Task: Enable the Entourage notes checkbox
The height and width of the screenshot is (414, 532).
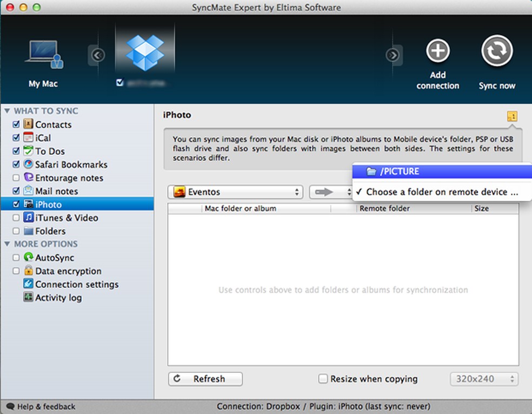Action: 16,178
